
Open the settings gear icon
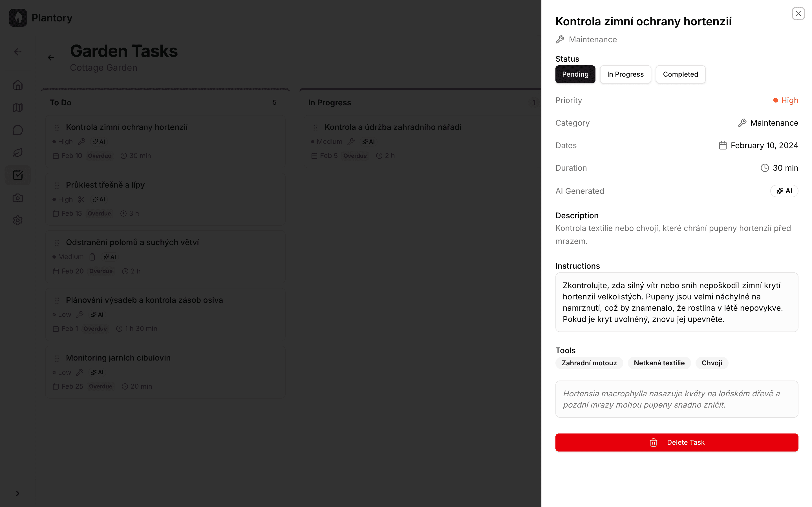point(17,220)
